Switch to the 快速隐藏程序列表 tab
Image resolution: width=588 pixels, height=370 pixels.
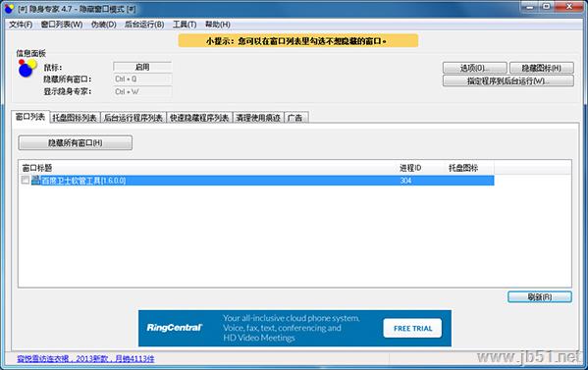pyautogui.click(x=199, y=118)
